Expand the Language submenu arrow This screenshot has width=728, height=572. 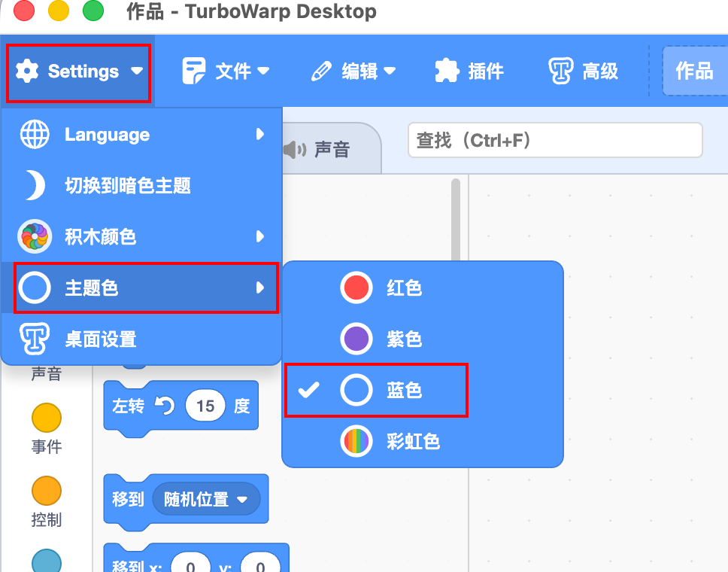click(x=260, y=134)
